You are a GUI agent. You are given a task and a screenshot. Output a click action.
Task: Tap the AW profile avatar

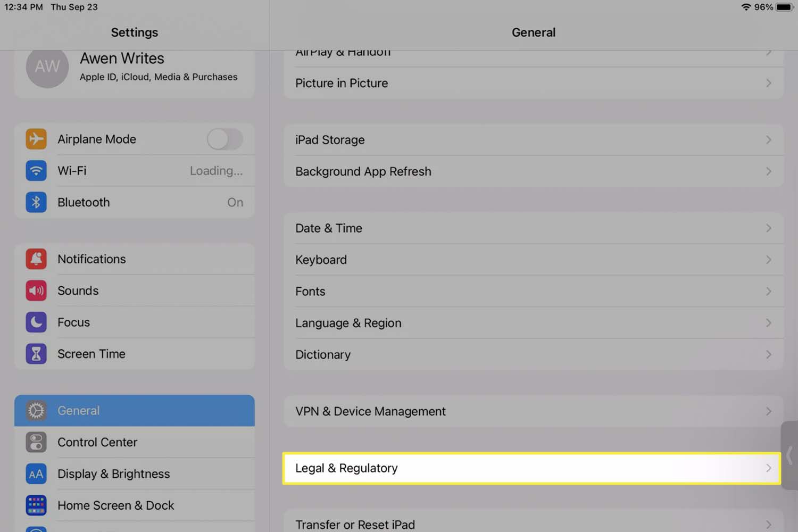point(47,67)
